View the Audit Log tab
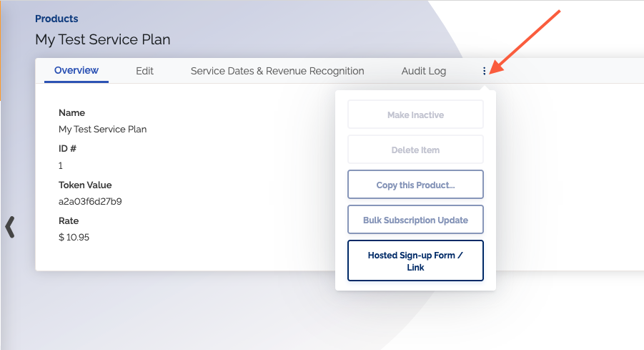Viewport: 644px width, 350px height. coord(423,71)
